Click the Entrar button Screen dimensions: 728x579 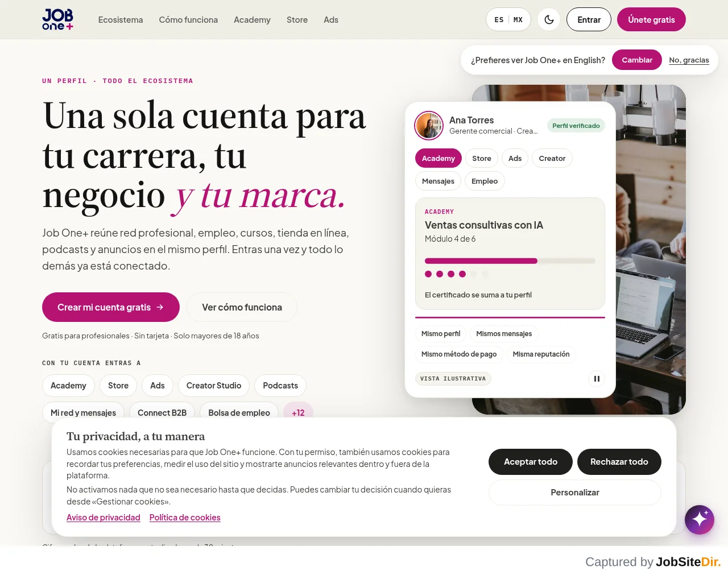point(589,19)
